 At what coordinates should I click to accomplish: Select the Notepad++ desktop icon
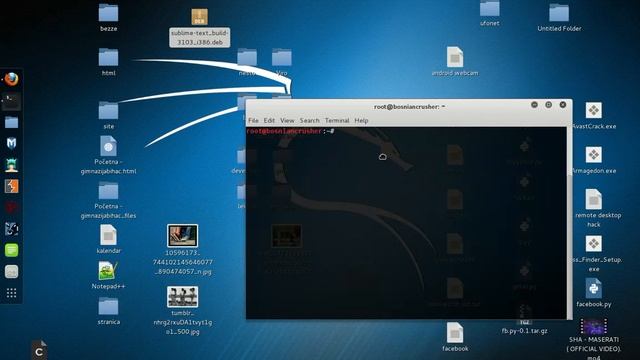pos(108,271)
